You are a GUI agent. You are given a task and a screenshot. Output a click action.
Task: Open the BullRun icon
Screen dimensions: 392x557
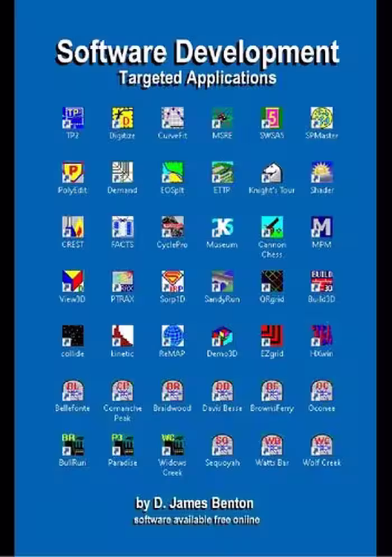point(73,445)
